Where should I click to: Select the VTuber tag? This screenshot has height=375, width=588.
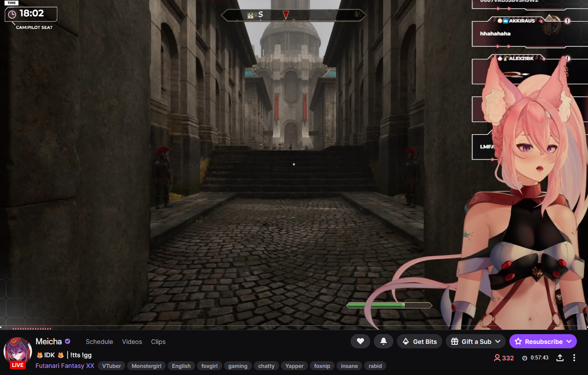click(x=112, y=366)
